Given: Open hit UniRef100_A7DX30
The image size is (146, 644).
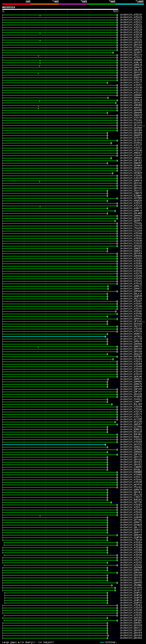Looking at the screenshot, I should [131, 15].
